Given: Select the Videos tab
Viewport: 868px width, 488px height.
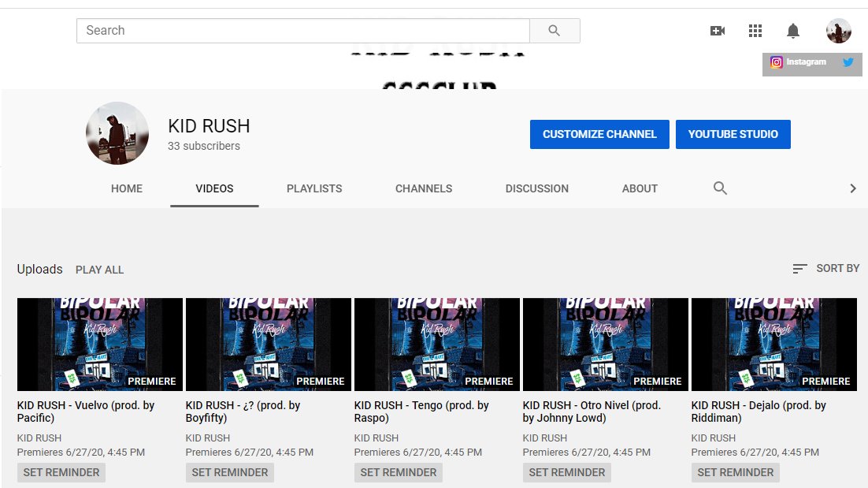Looking at the screenshot, I should click(214, 188).
